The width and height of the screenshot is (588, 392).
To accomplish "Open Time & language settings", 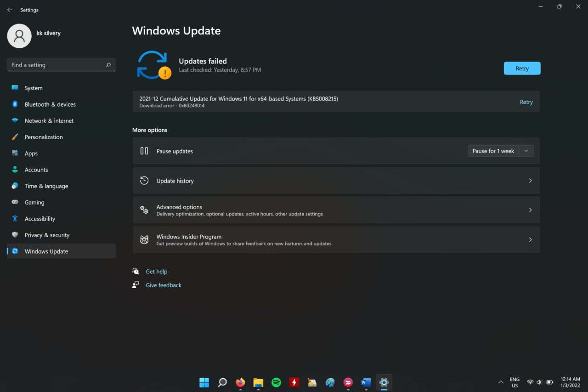I will (x=61, y=186).
